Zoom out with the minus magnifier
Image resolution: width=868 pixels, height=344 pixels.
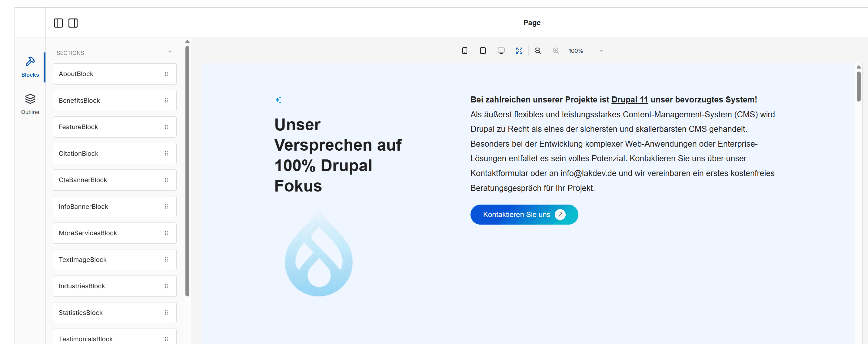(537, 51)
